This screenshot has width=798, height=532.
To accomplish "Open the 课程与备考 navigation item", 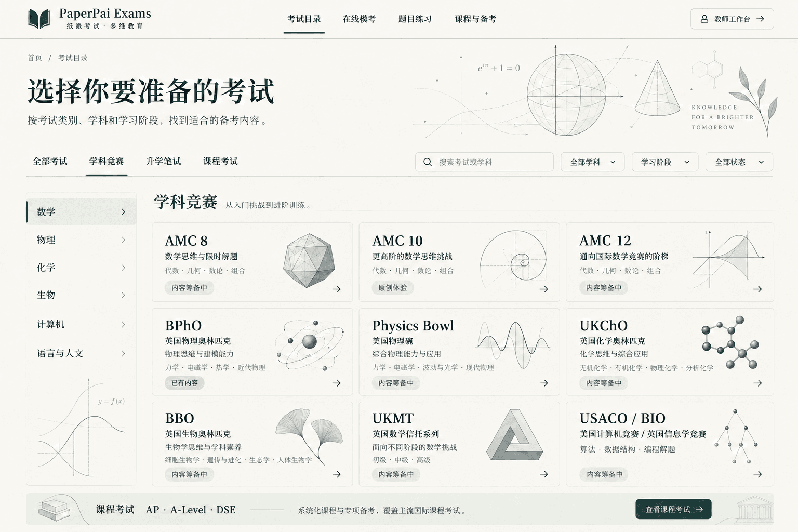I will coord(475,19).
